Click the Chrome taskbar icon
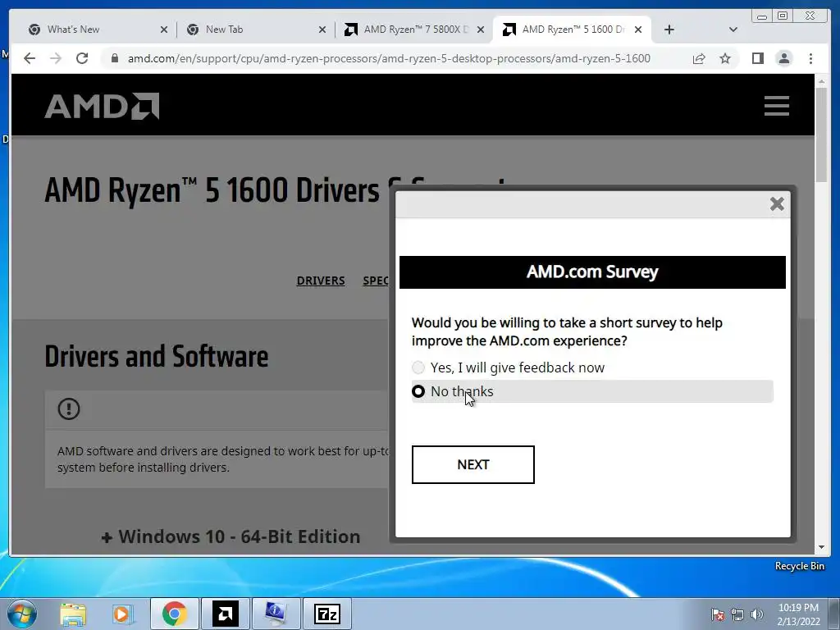The image size is (840, 630). click(175, 614)
